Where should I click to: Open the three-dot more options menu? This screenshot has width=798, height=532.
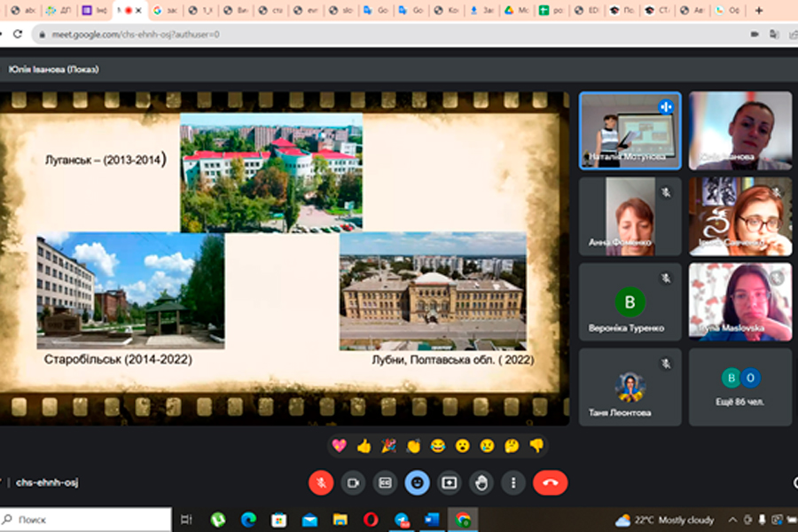[x=513, y=482]
